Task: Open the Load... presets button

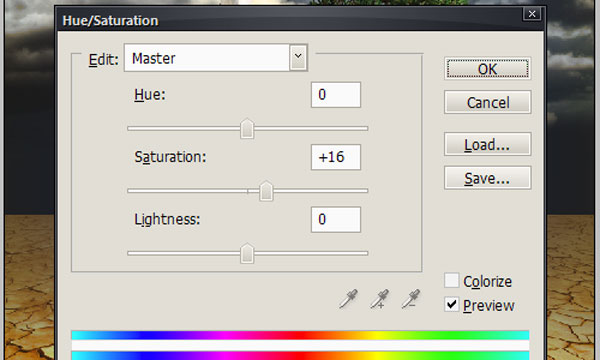Action: 488,144
